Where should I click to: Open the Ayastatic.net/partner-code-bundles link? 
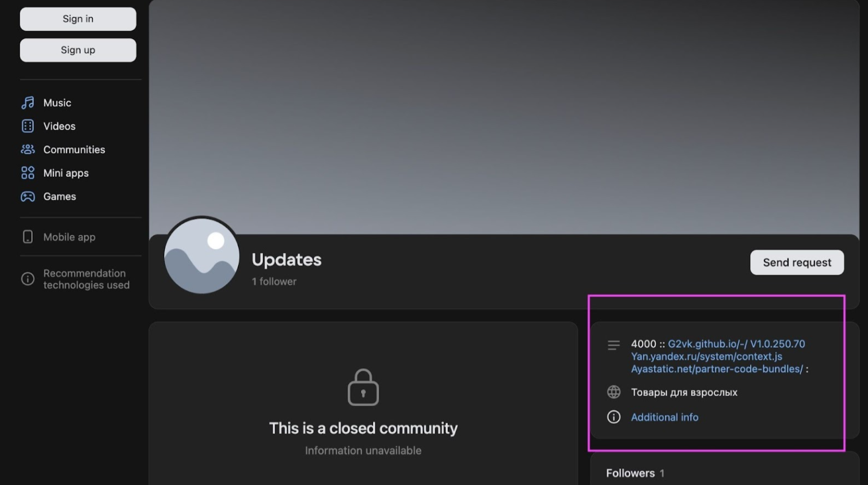(x=717, y=369)
